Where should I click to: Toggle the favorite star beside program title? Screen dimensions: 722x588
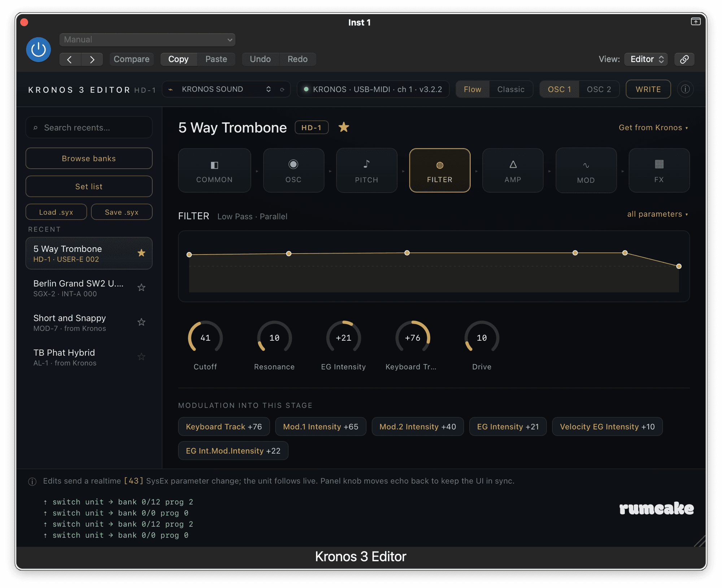click(344, 127)
